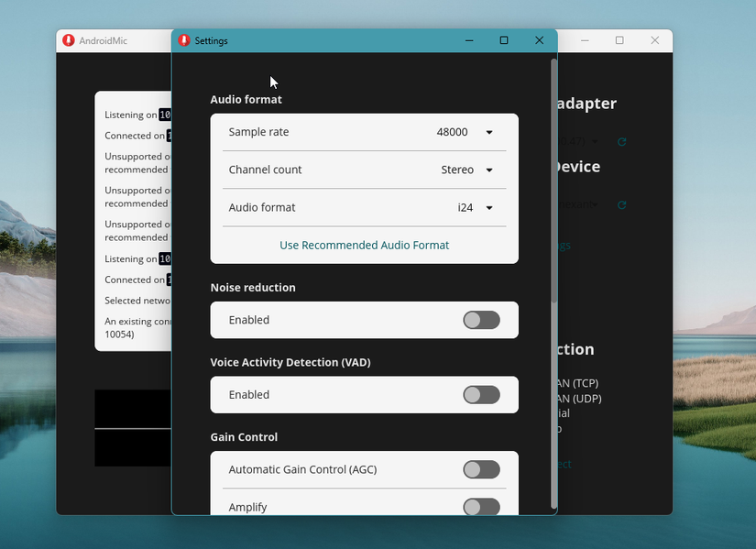Open the Sample rate dropdown

click(x=466, y=132)
